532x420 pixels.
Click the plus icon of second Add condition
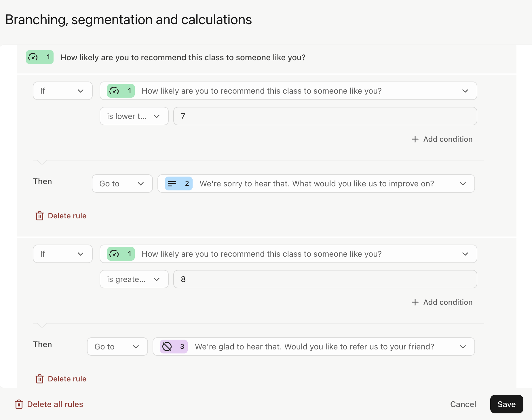pyautogui.click(x=415, y=302)
